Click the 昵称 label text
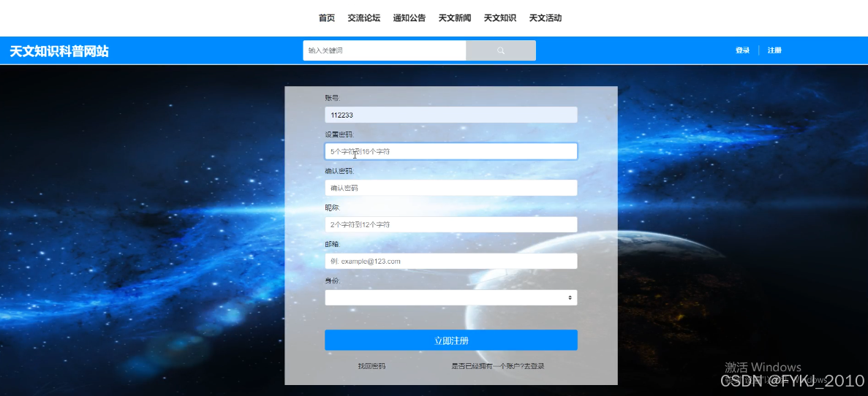Screen dimensions: 868x396 332,207
